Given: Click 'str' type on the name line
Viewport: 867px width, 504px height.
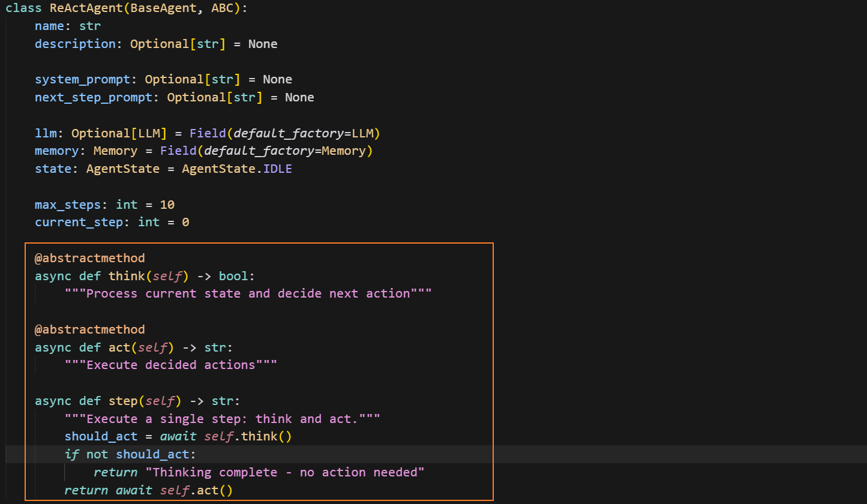Looking at the screenshot, I should (x=90, y=26).
